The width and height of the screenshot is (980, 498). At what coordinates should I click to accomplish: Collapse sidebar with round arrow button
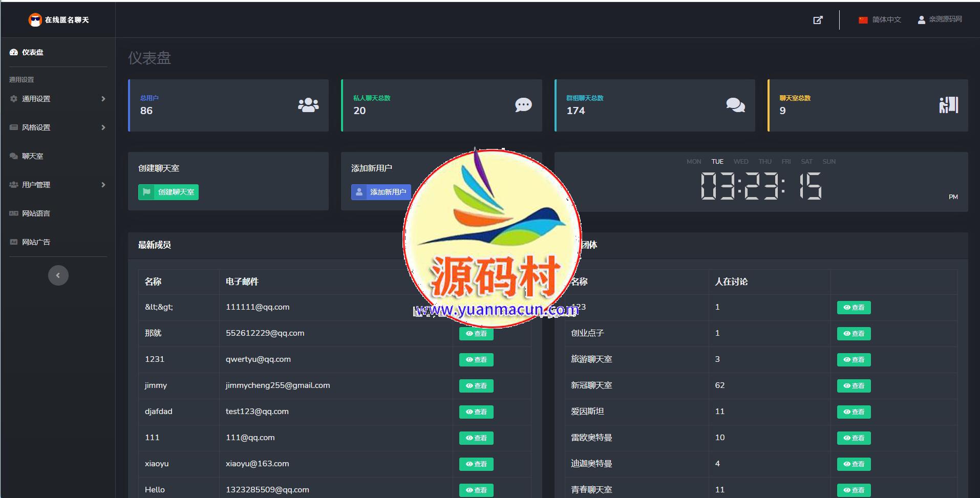(58, 275)
